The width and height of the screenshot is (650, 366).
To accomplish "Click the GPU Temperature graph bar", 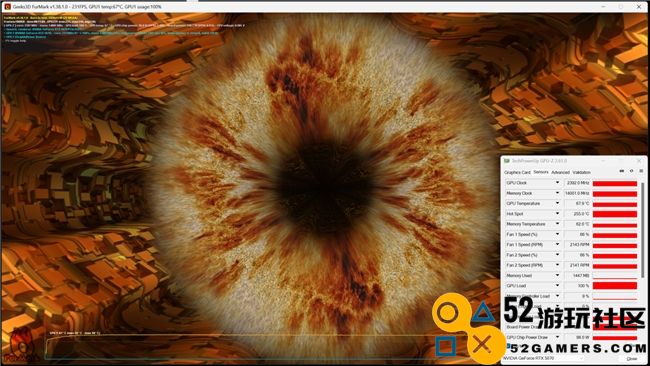I will pos(615,204).
